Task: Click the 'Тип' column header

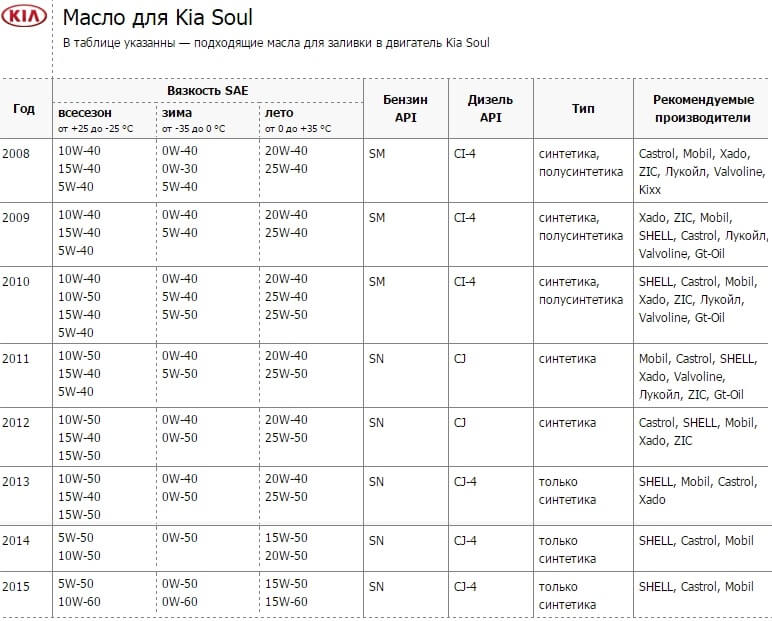Action: 583,108
